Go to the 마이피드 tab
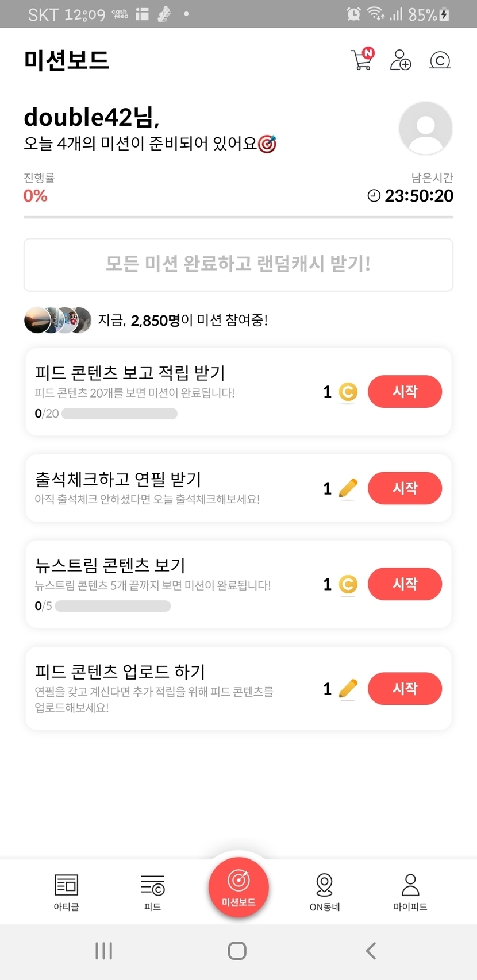Screen dimensions: 477x980 click(410, 892)
